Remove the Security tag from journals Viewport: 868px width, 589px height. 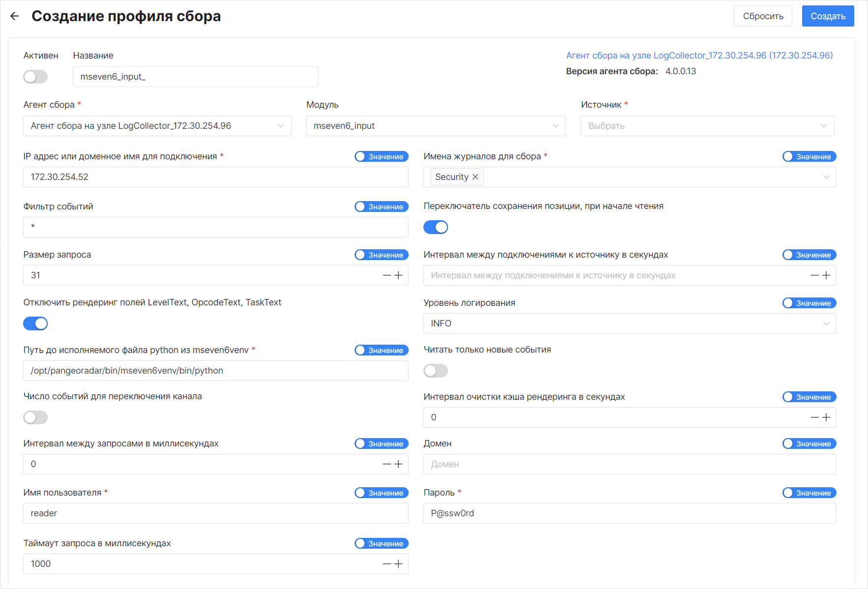click(475, 177)
